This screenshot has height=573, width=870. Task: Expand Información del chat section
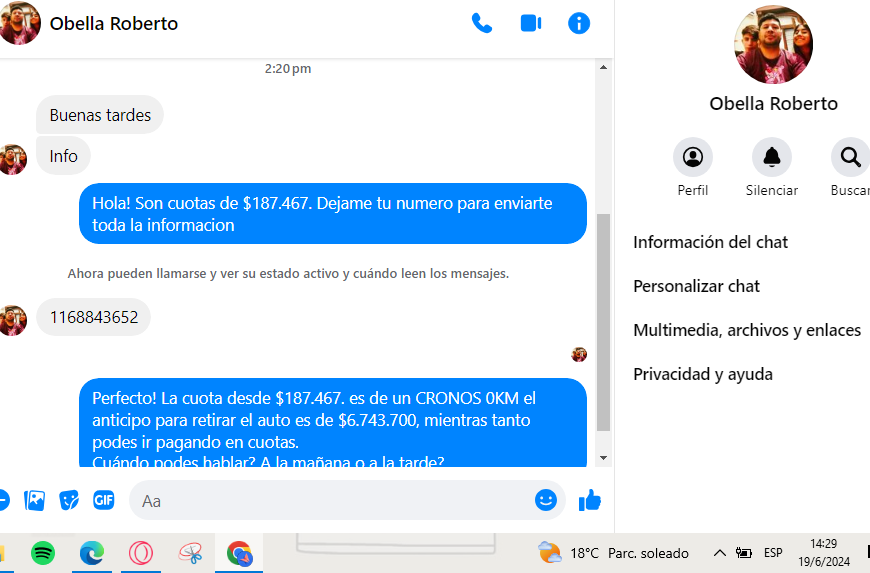tap(710, 242)
